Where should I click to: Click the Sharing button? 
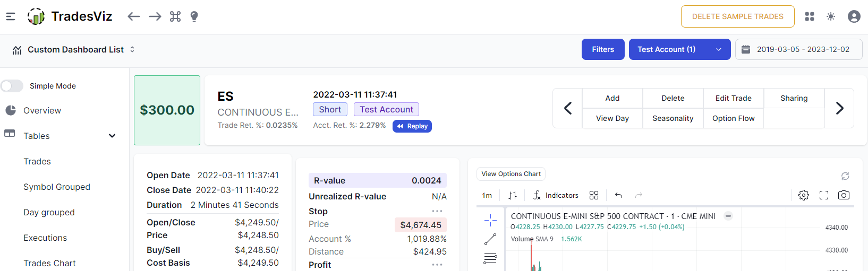point(794,98)
